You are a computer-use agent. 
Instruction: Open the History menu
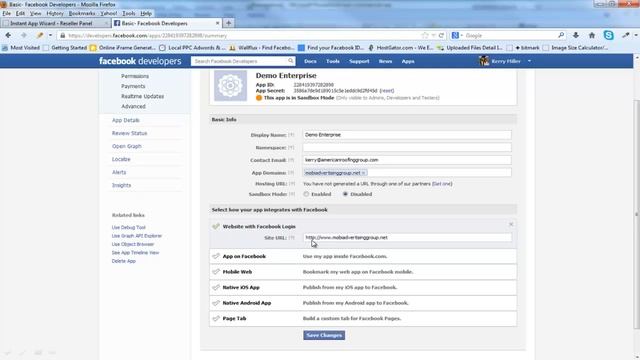[55, 13]
